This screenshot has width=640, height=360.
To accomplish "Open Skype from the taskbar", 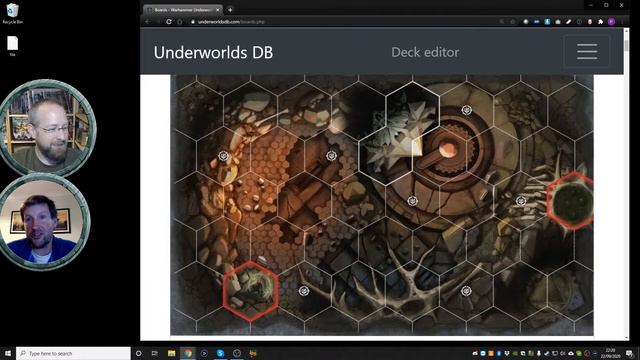I will tap(220, 353).
